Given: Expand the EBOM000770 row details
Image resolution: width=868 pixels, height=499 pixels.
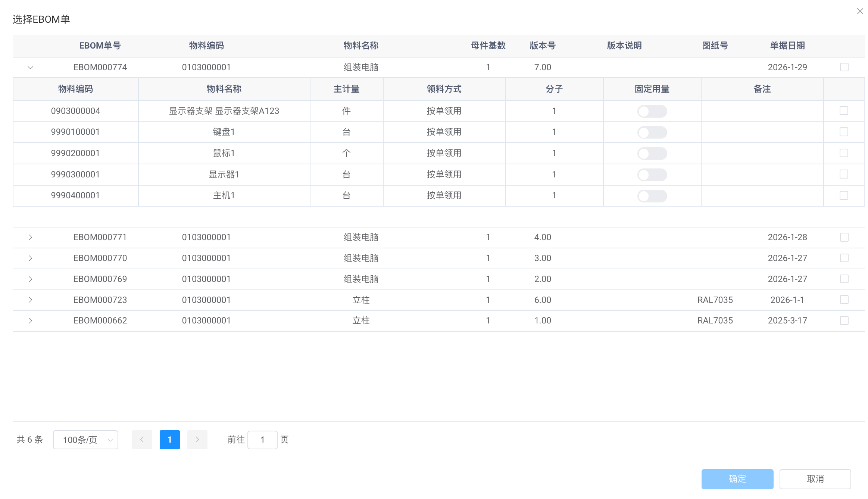Looking at the screenshot, I should click(x=31, y=258).
